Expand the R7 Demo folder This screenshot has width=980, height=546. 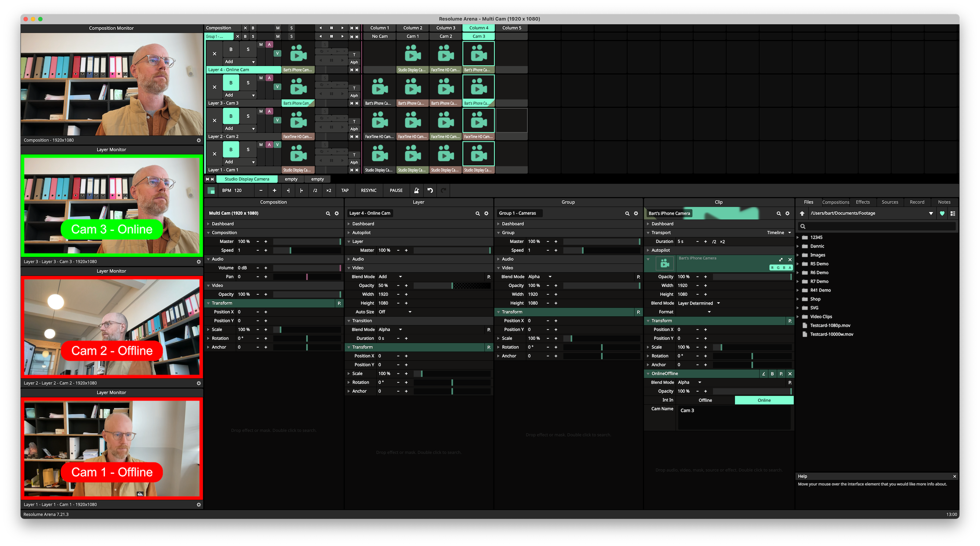tap(798, 281)
